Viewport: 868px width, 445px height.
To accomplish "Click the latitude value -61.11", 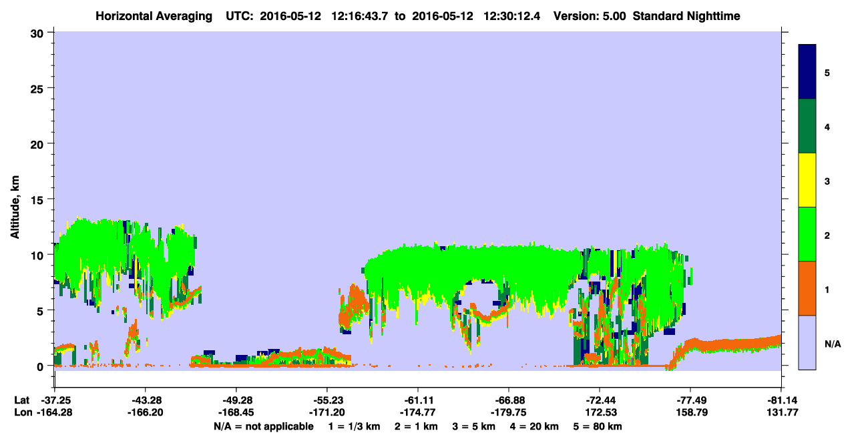I will coord(418,400).
